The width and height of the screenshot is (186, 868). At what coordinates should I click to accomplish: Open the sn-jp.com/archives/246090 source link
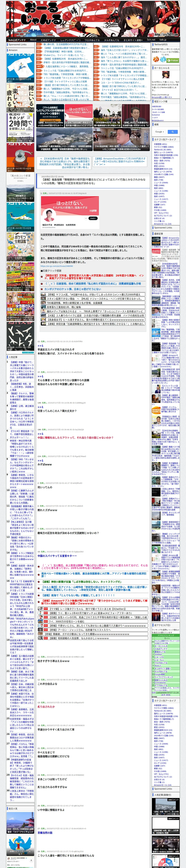[56, 266]
